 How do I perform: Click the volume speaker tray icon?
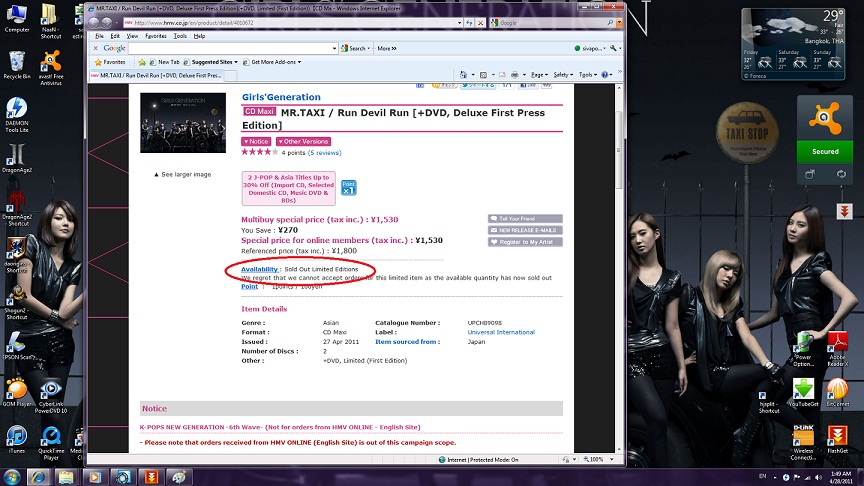click(818, 477)
